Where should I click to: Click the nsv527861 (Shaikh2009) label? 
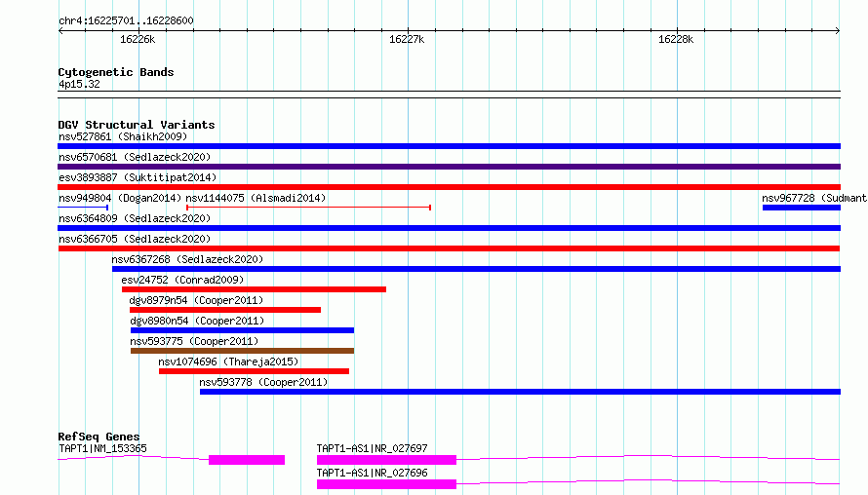coord(123,136)
